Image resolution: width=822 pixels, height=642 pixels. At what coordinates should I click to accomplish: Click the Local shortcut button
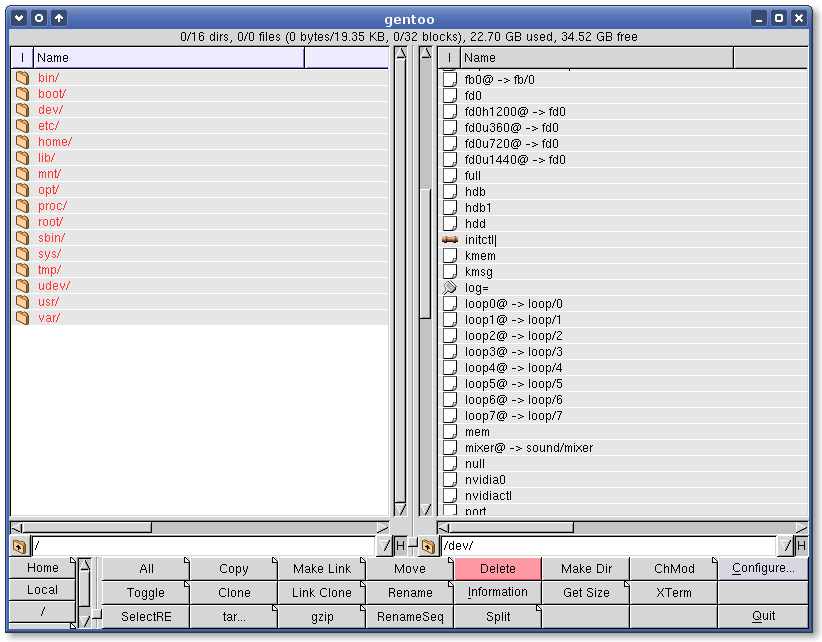(42, 590)
